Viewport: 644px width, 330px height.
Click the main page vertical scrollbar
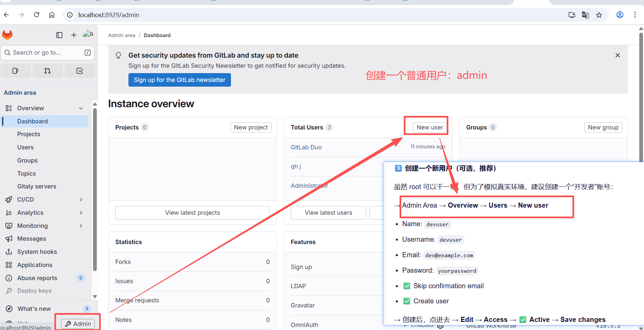point(641,98)
